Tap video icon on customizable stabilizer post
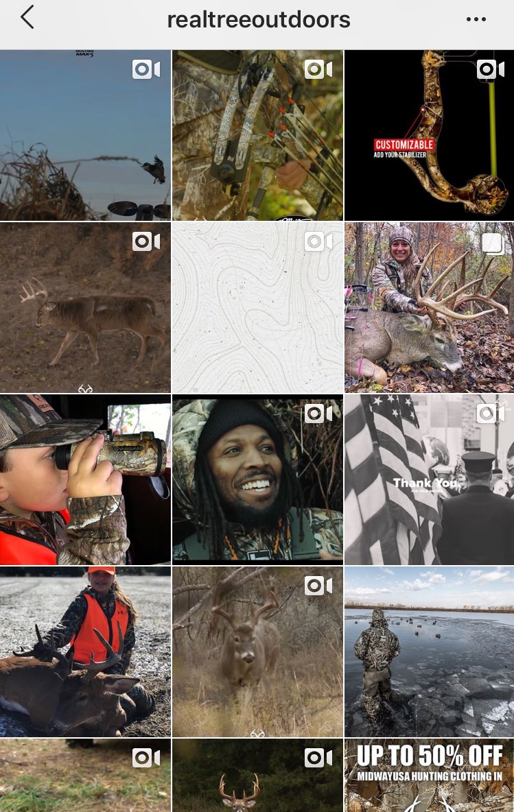 tap(490, 69)
